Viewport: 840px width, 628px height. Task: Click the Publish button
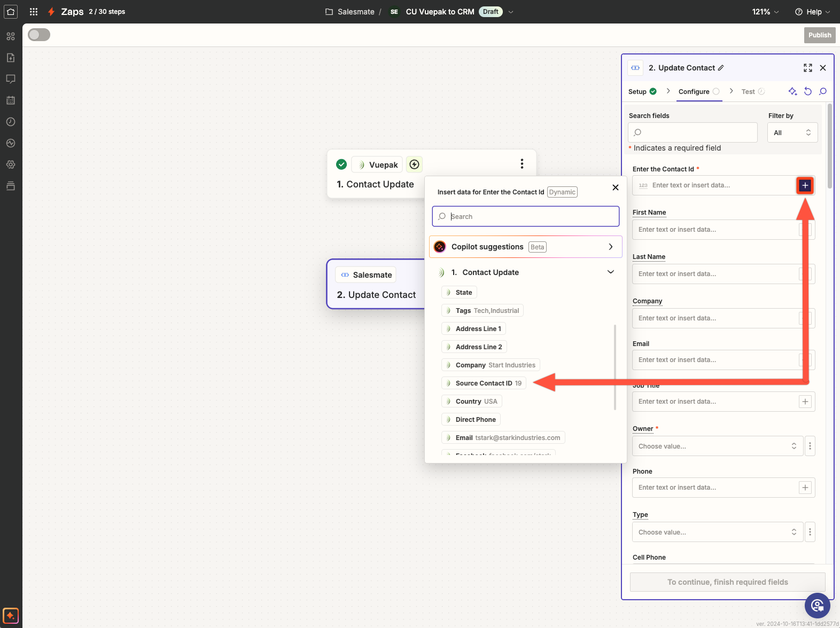pyautogui.click(x=819, y=35)
